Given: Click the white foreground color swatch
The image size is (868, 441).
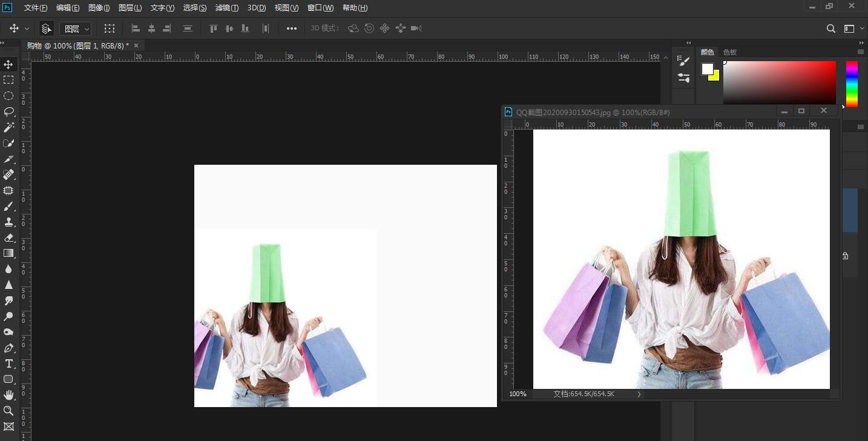Looking at the screenshot, I should pos(707,69).
